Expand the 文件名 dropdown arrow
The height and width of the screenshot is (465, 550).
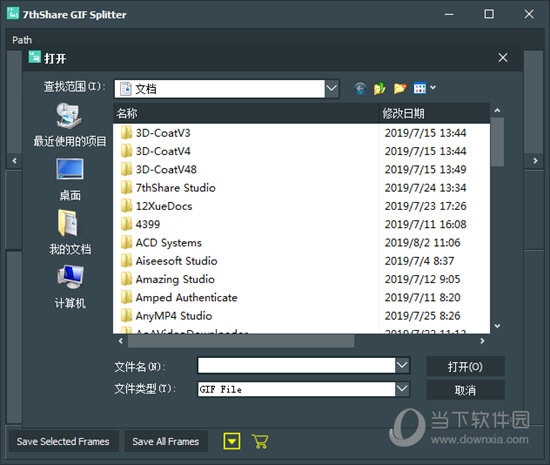(402, 366)
